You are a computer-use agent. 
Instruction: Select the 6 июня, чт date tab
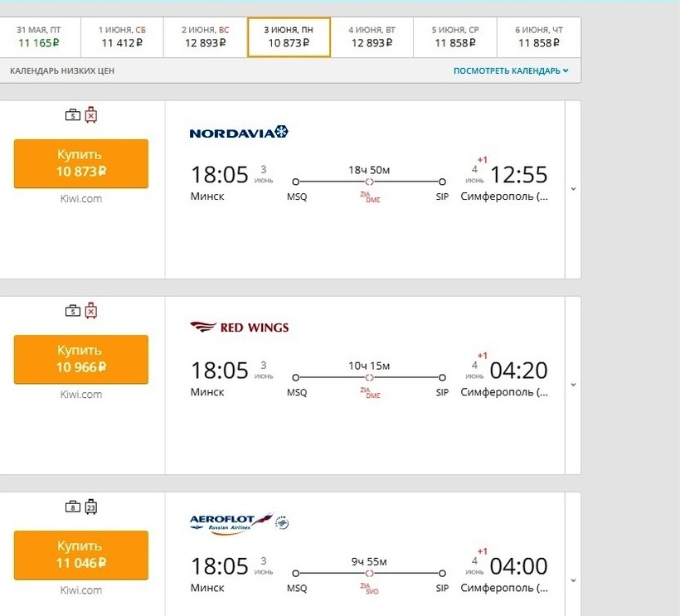pyautogui.click(x=540, y=36)
